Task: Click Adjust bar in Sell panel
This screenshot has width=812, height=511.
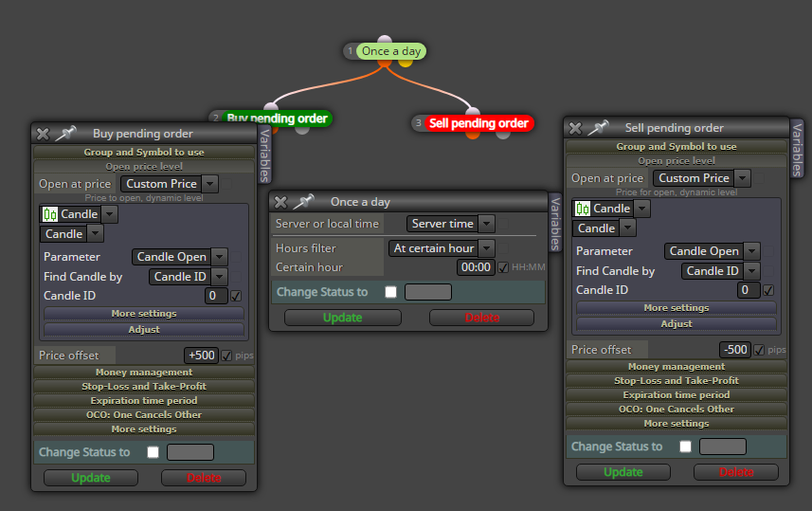Action: (x=677, y=324)
